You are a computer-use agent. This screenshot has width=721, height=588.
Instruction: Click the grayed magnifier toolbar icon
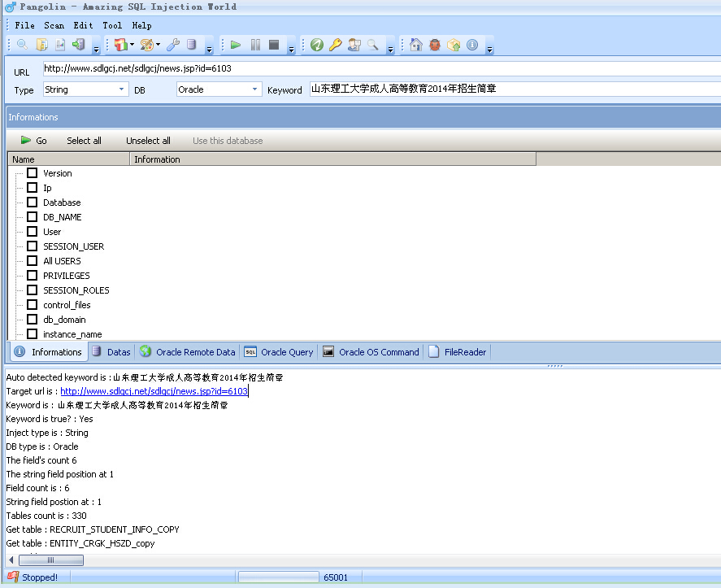(x=373, y=45)
